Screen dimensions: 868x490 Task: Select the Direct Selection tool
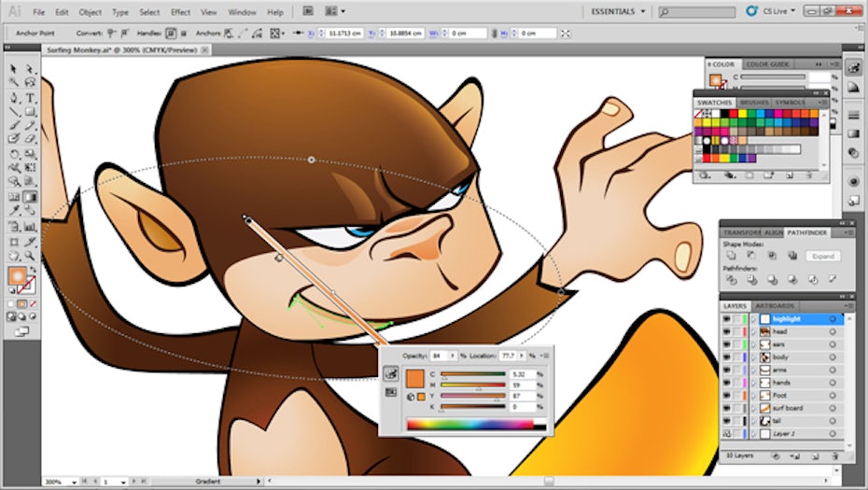(x=30, y=70)
